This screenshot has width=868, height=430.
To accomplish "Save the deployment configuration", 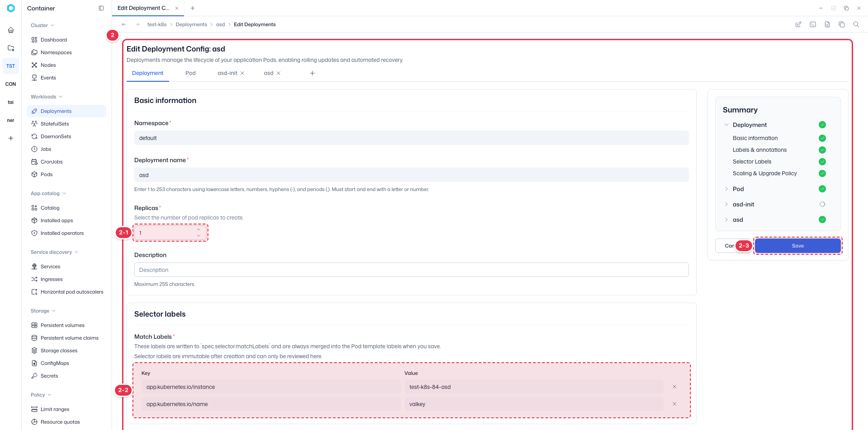I will (798, 246).
